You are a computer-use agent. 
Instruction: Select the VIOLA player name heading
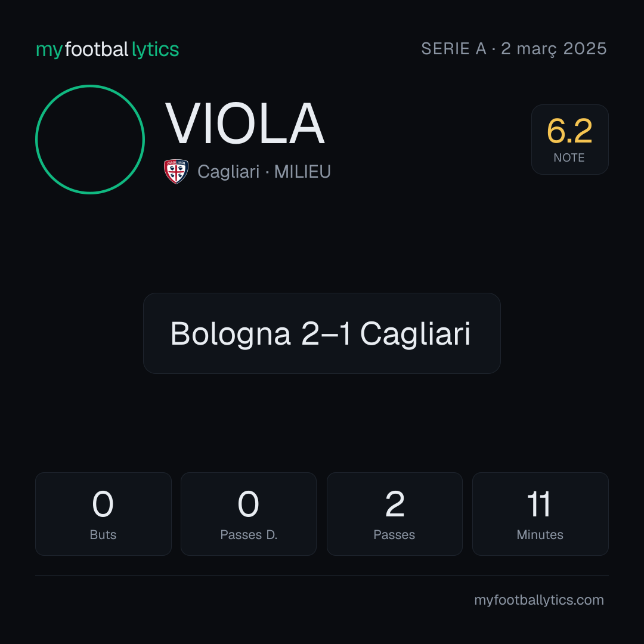pyautogui.click(x=245, y=124)
